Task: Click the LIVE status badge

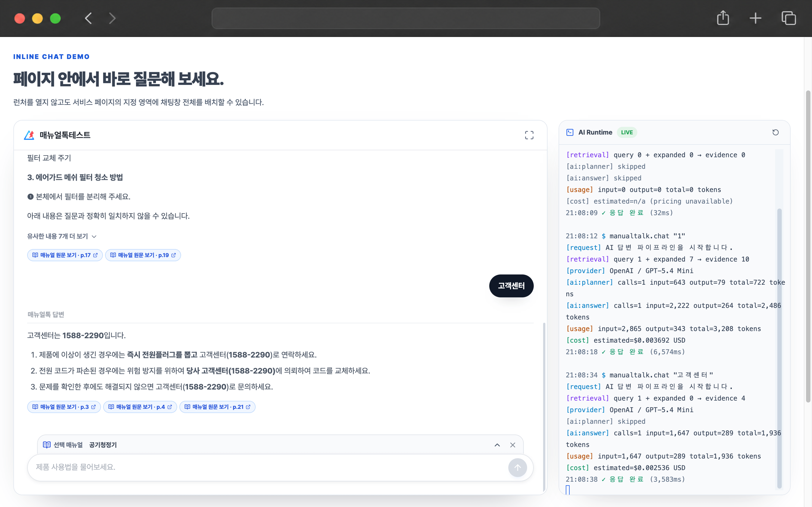Action: pos(627,132)
